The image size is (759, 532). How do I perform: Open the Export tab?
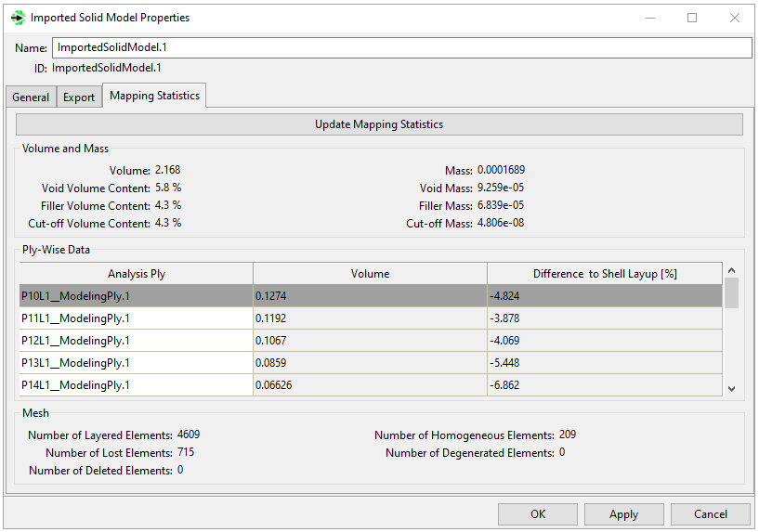pos(79,97)
